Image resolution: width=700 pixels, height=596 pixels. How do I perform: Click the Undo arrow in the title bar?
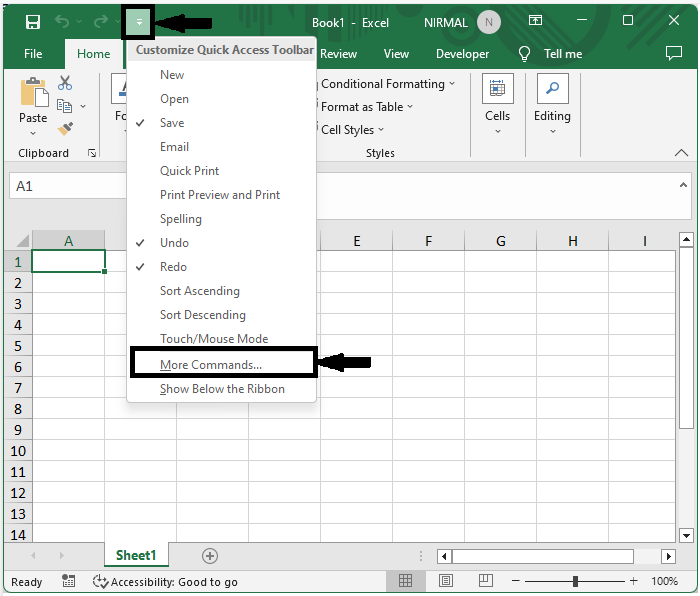62,21
